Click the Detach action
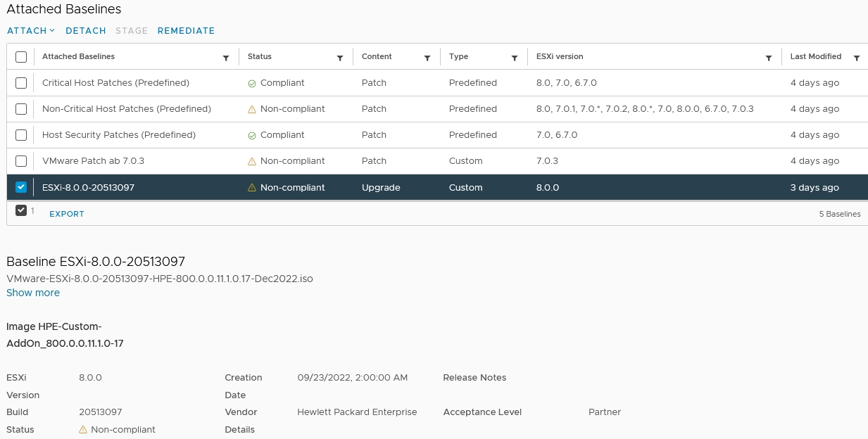The width and height of the screenshot is (868, 439). tap(85, 31)
